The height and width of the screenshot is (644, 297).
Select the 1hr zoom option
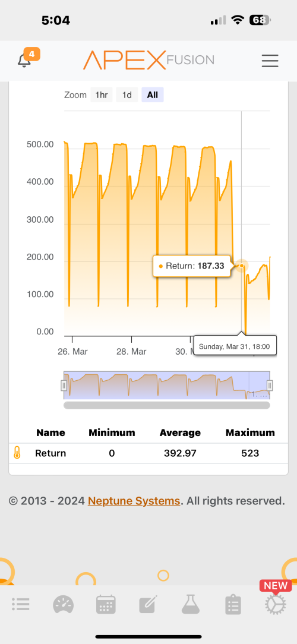(102, 95)
